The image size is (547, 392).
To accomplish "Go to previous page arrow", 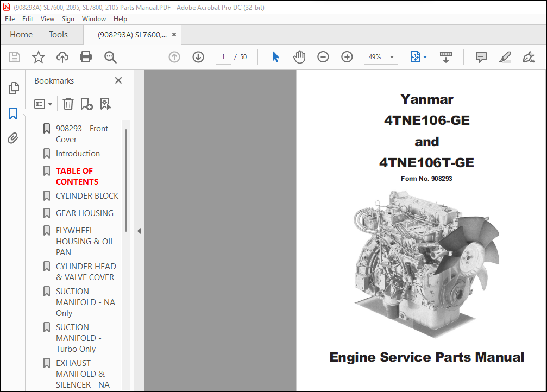I will point(174,57).
